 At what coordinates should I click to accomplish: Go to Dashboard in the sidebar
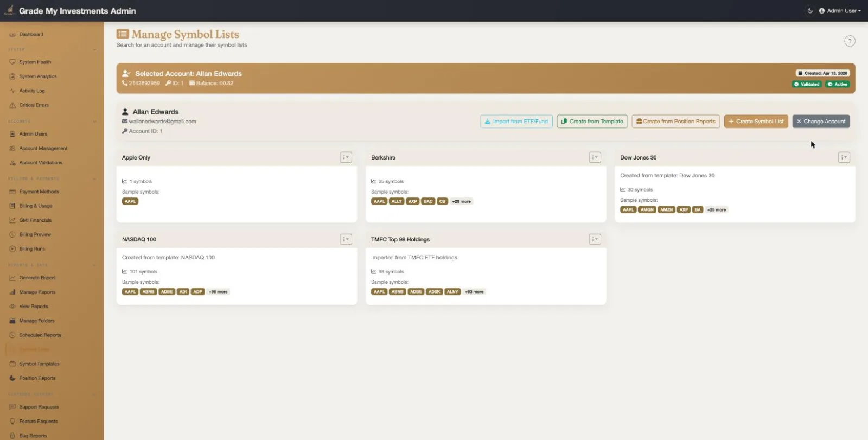[31, 34]
